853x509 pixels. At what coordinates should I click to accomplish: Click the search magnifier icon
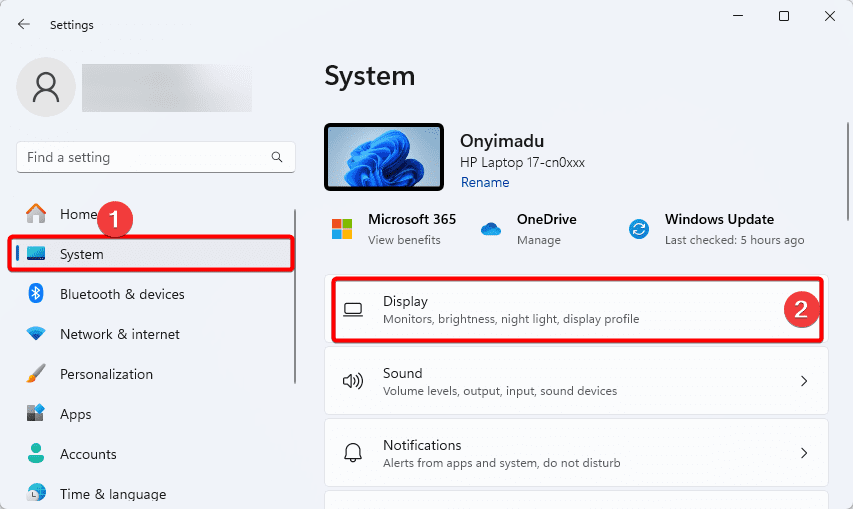(277, 158)
